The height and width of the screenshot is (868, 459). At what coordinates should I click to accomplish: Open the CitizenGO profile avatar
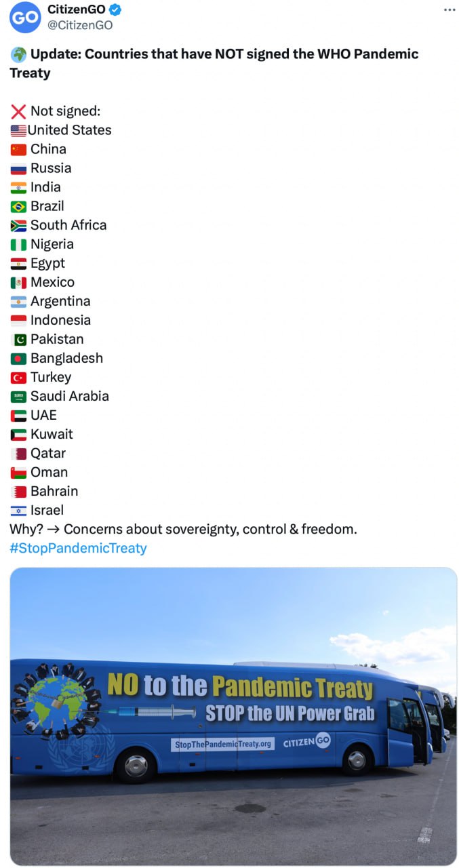pos(23,18)
